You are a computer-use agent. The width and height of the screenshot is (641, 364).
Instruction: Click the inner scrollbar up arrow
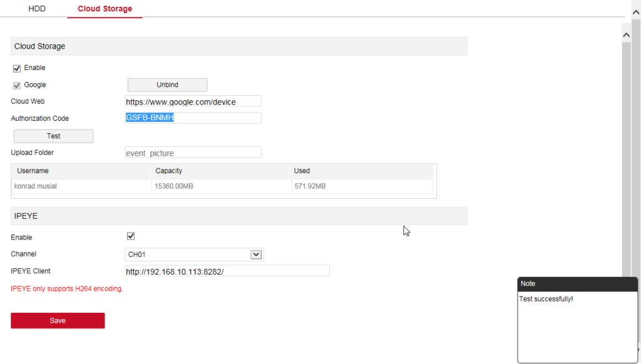(626, 34)
